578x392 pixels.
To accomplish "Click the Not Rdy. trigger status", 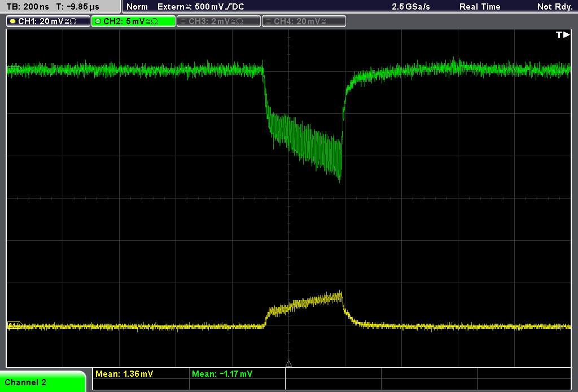I will (x=555, y=7).
